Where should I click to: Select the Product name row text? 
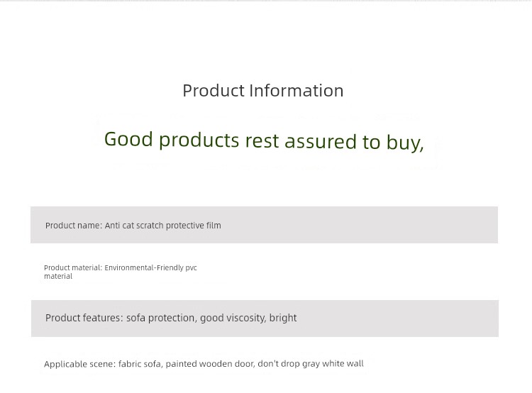pos(133,226)
